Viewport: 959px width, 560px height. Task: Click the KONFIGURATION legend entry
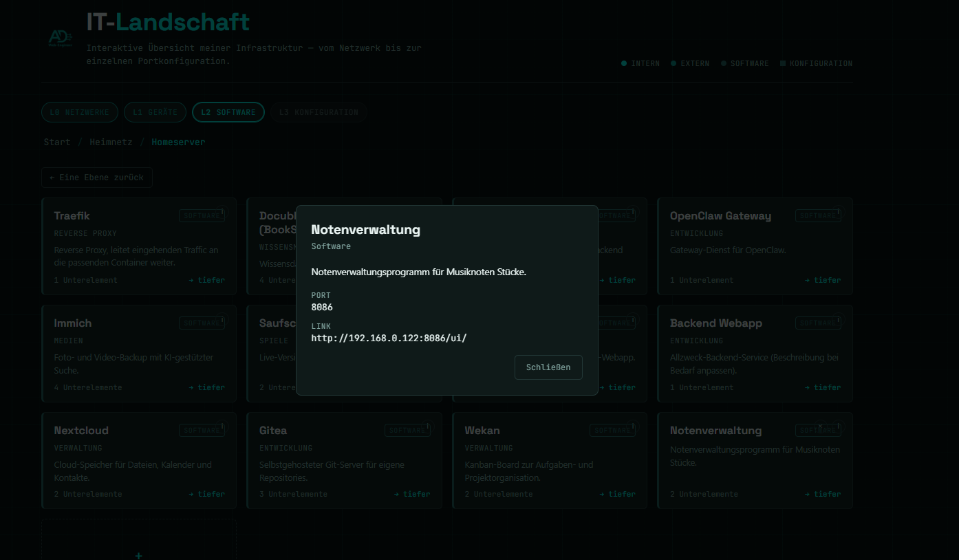(817, 63)
